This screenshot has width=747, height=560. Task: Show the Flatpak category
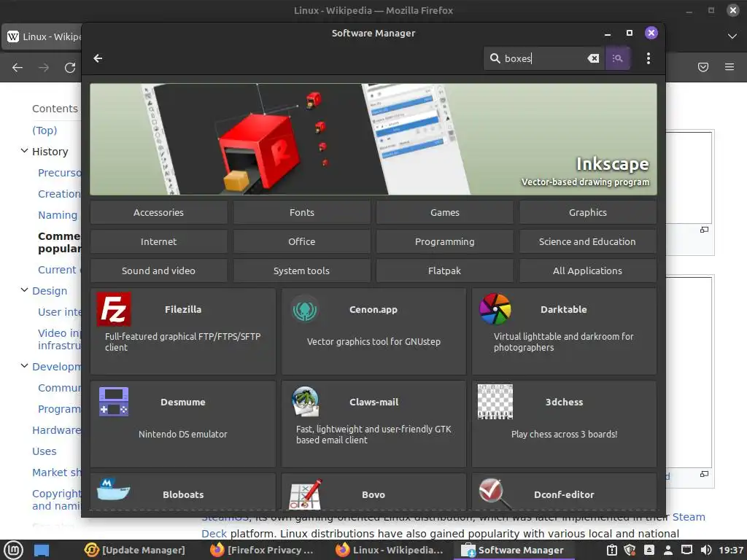(444, 271)
